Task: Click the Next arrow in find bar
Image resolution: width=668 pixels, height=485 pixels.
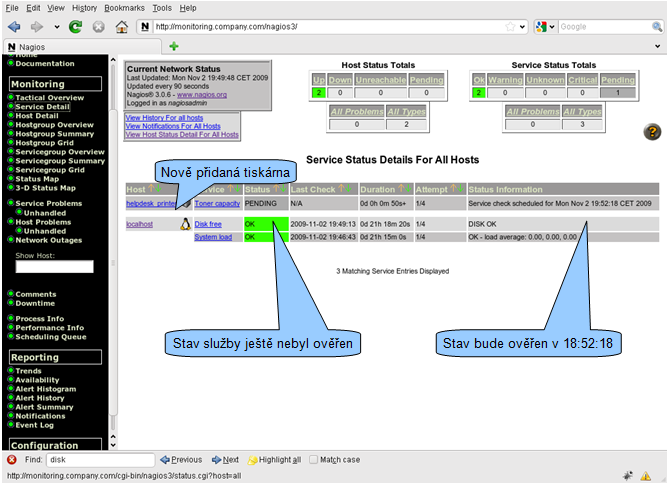Action: pyautogui.click(x=225, y=459)
